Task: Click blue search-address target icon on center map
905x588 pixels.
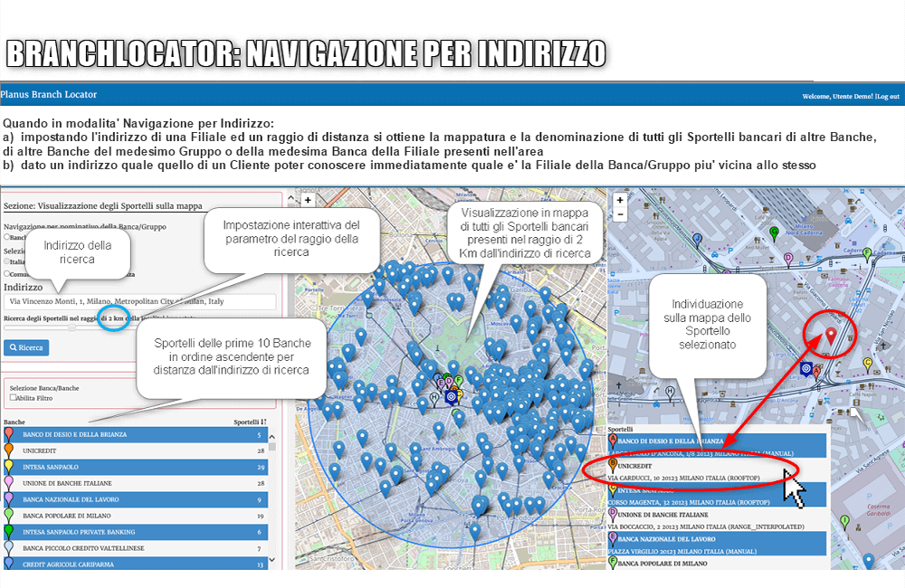Action: [452, 397]
